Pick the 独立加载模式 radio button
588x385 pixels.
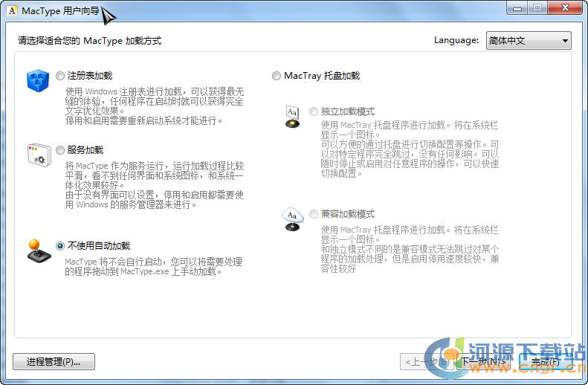(314, 111)
